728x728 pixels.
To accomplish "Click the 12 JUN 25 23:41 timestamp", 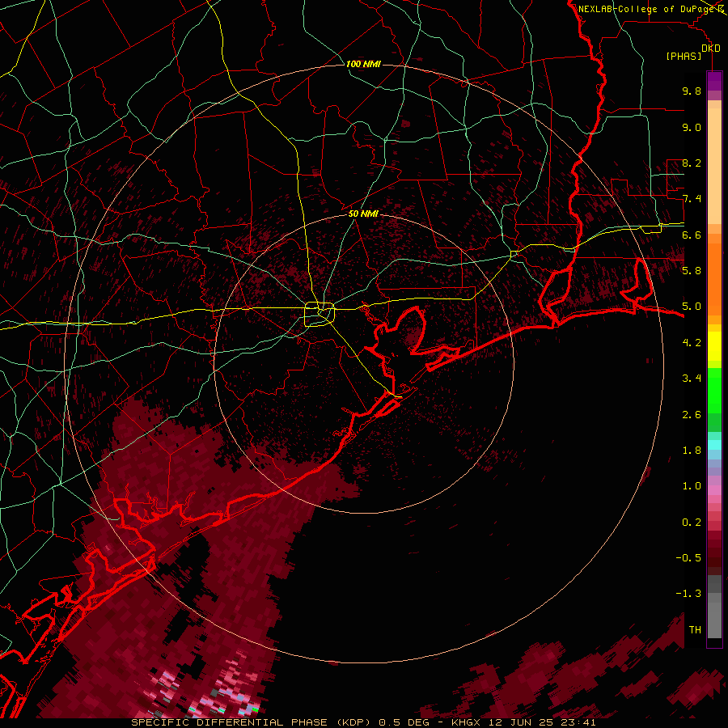I will tap(542, 722).
